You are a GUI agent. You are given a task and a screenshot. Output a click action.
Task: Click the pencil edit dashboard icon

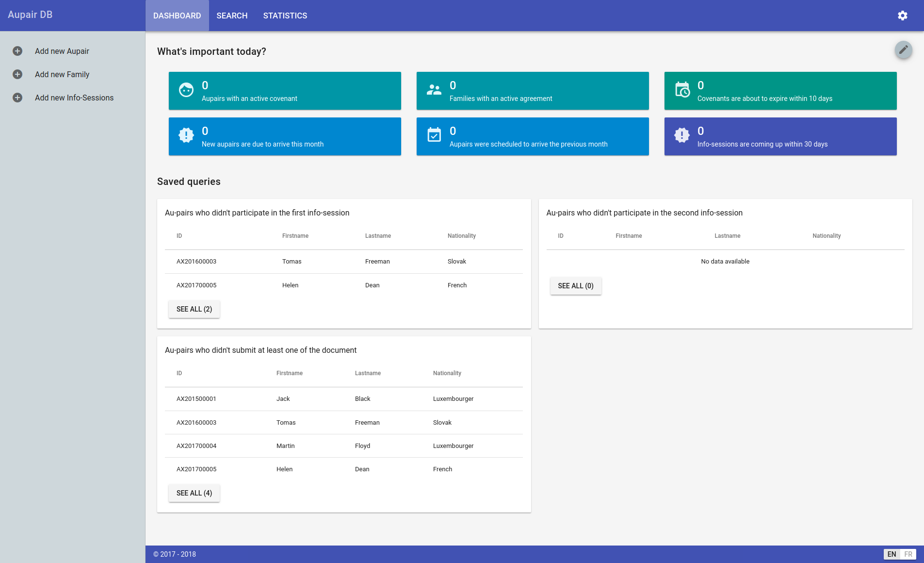point(903,50)
